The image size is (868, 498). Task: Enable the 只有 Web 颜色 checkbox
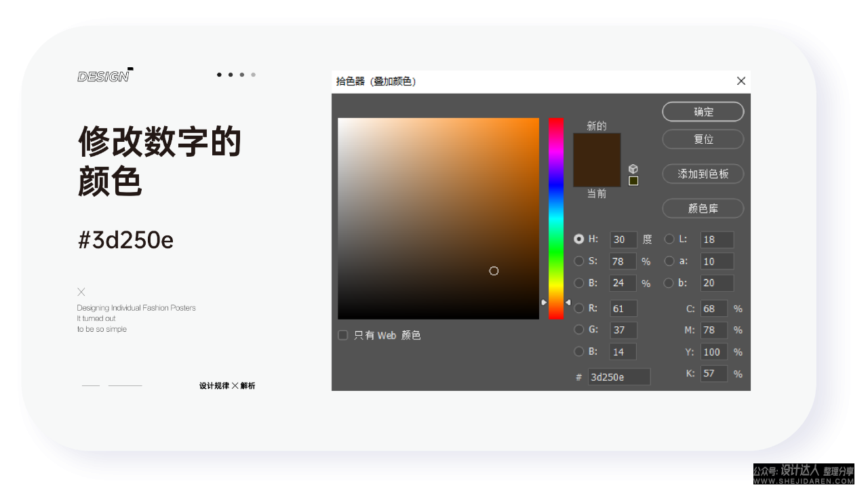[x=343, y=335]
